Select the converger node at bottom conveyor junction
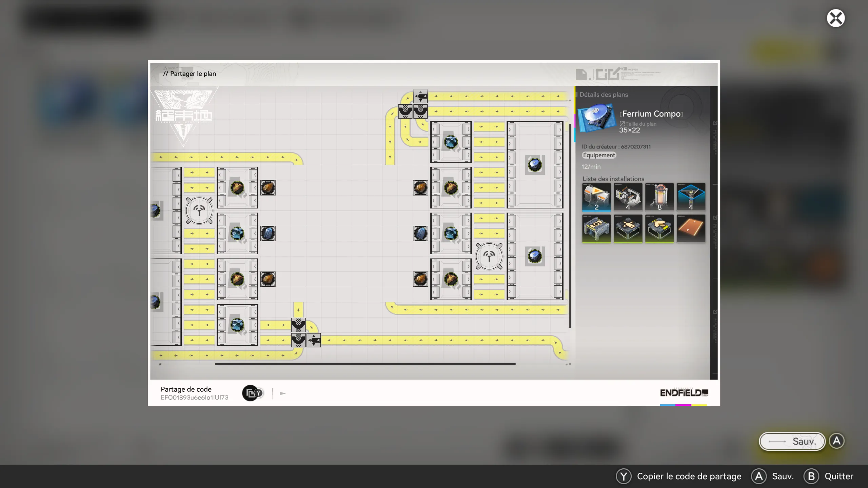 pyautogui.click(x=314, y=340)
